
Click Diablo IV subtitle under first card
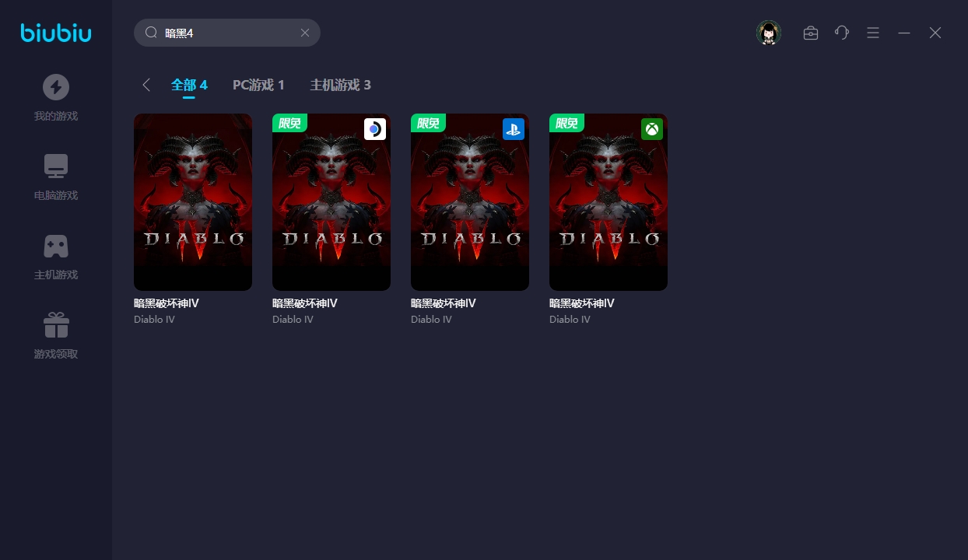click(x=154, y=320)
